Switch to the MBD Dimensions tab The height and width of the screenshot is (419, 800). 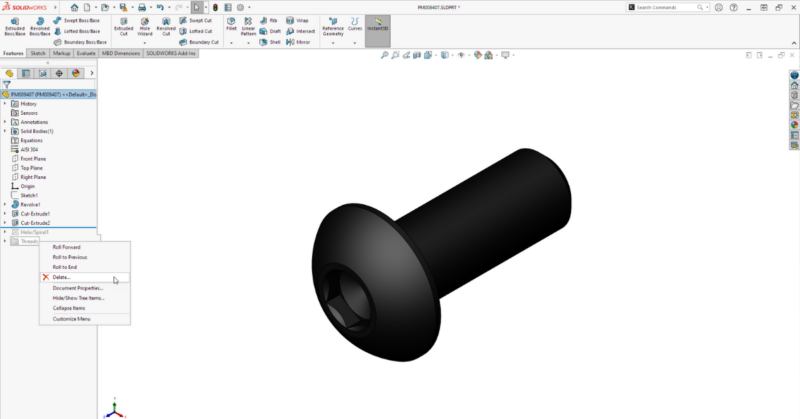[x=121, y=53]
